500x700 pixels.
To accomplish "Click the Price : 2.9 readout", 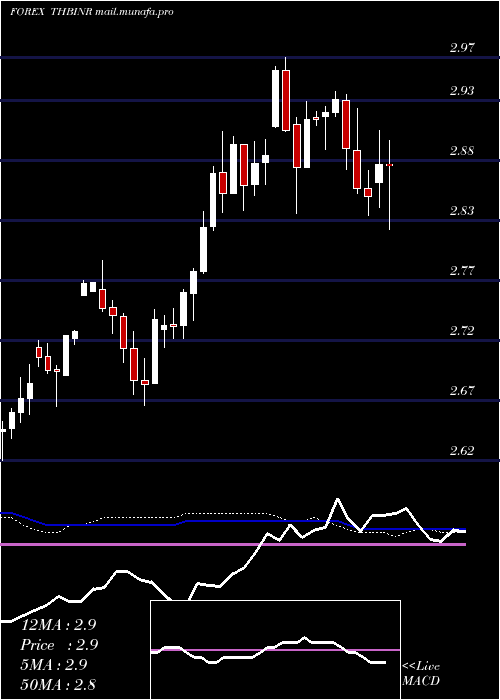I will [59, 645].
